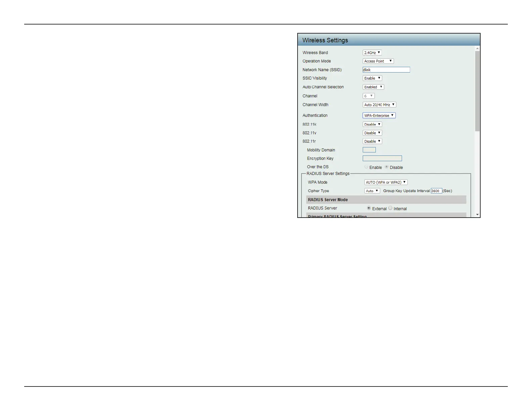532x411 pixels.
Task: Open the Operation Mode dropdown
Action: 378,61
